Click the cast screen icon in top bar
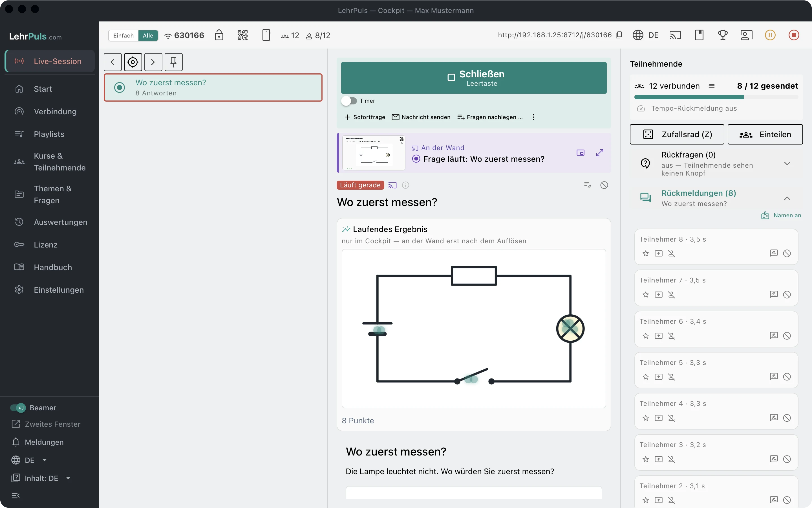This screenshot has width=812, height=508. point(676,35)
